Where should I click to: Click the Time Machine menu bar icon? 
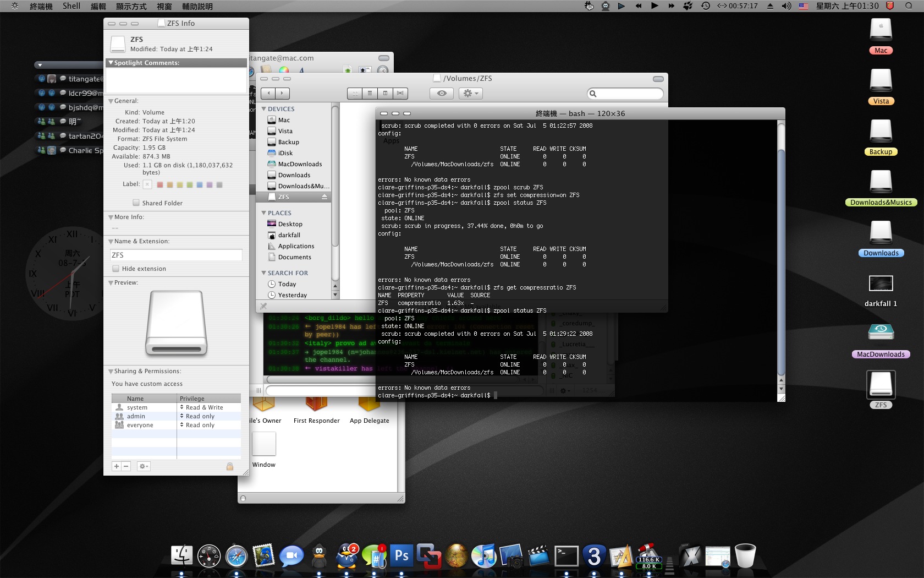tap(706, 6)
